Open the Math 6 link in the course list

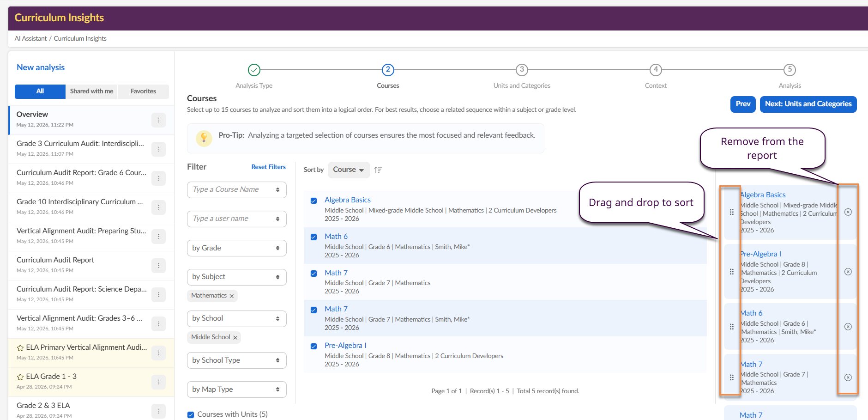click(x=336, y=237)
